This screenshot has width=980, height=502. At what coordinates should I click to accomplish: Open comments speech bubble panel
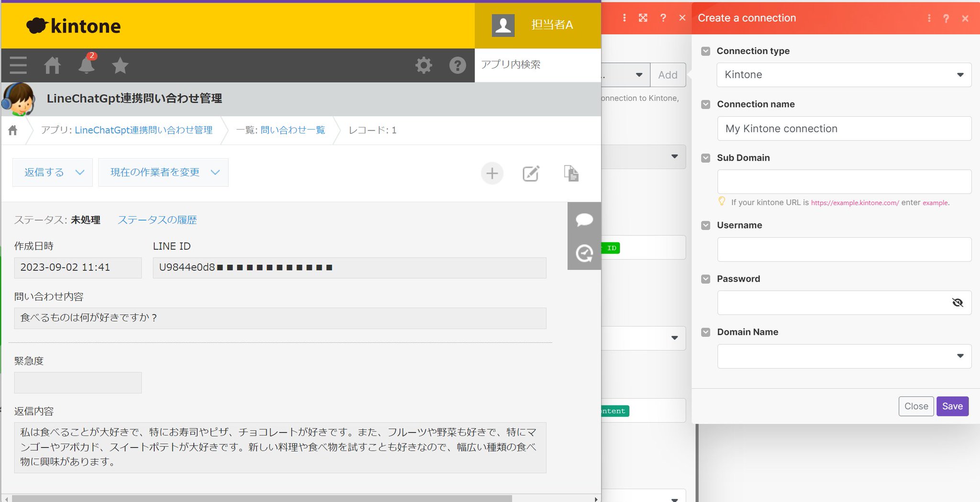click(x=584, y=220)
